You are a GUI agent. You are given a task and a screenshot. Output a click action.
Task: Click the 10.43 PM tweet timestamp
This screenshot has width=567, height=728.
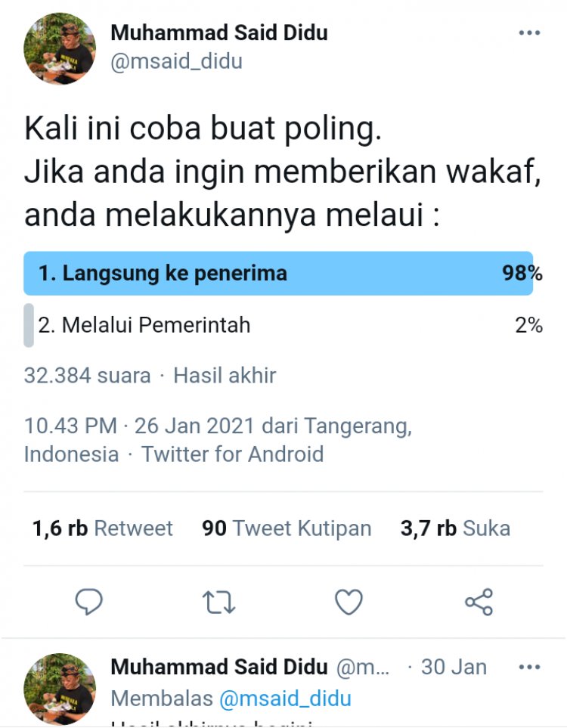pyautogui.click(x=70, y=426)
